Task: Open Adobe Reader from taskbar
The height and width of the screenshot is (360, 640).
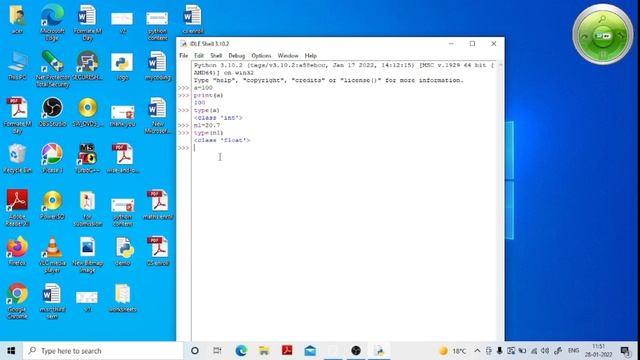Action: click(287, 351)
